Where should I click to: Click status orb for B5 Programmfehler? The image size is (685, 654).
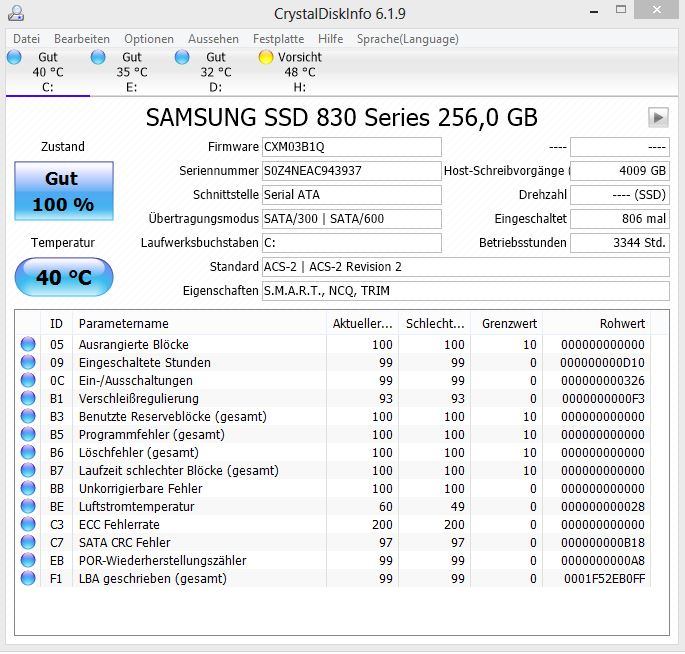click(28, 434)
